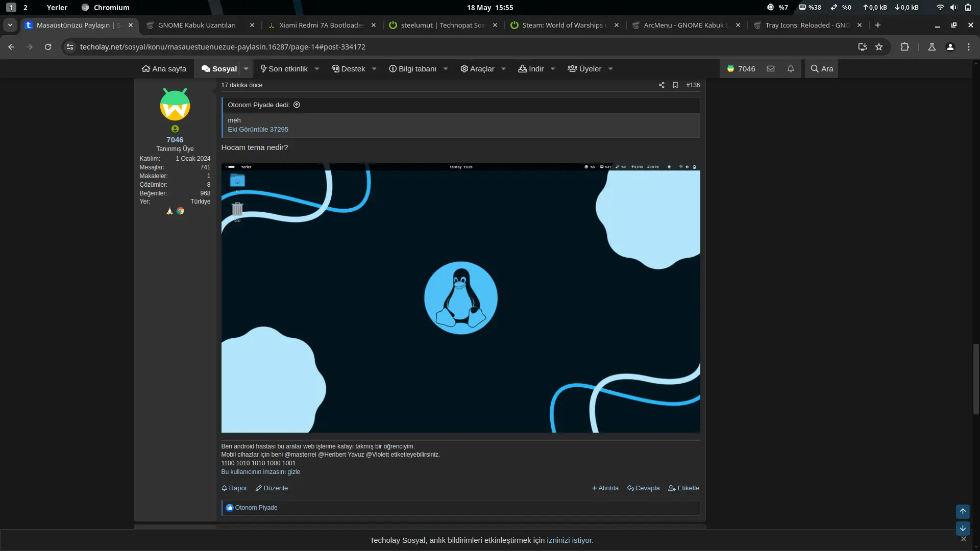Screen dimensions: 980x551
Task: Bookmark post #136
Action: [675, 85]
